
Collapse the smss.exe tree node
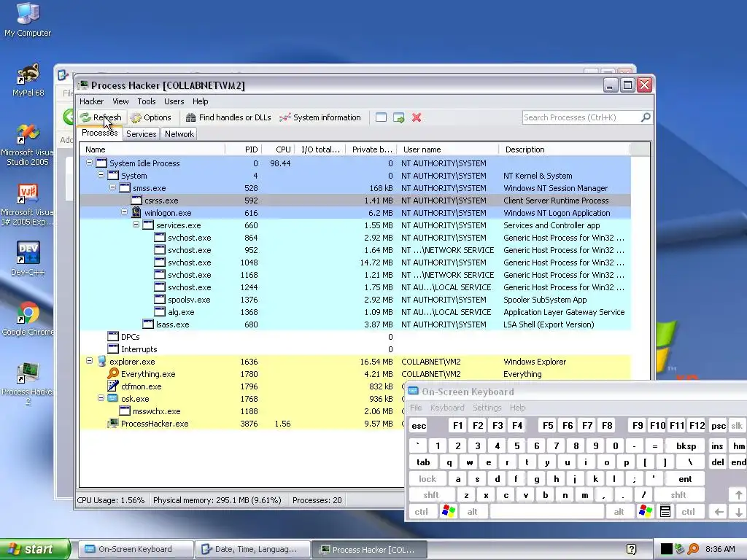(112, 187)
